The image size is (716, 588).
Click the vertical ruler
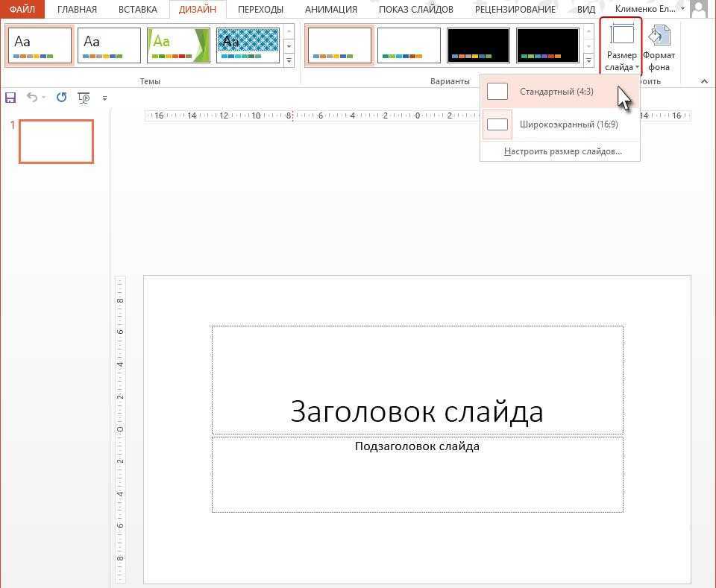coord(120,429)
